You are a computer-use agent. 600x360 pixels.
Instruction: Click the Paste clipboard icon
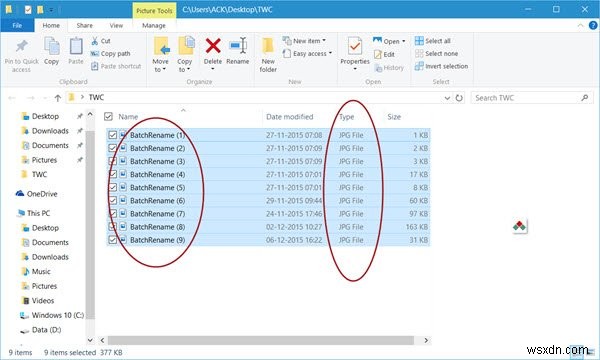point(76,46)
